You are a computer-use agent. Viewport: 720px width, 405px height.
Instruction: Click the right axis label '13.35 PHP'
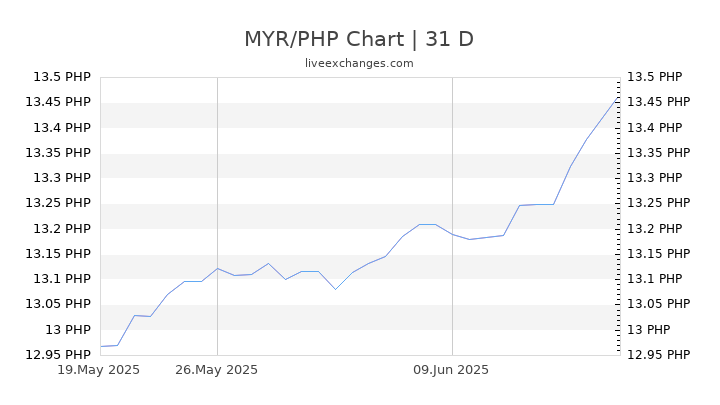(658, 152)
